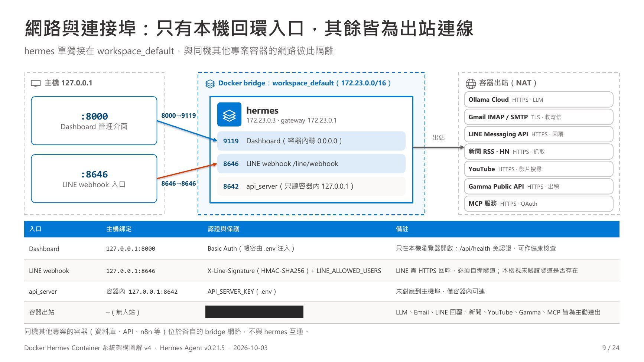Click the 容器出站 table row label
The image size is (644, 362).
[42, 312]
